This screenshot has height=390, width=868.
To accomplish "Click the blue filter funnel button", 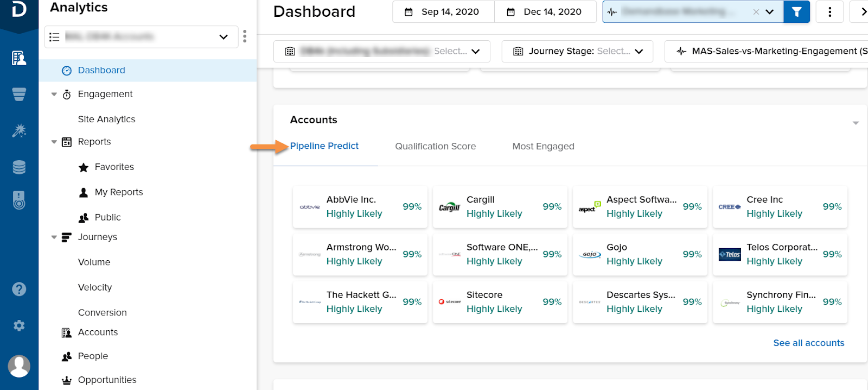I will click(x=797, y=12).
